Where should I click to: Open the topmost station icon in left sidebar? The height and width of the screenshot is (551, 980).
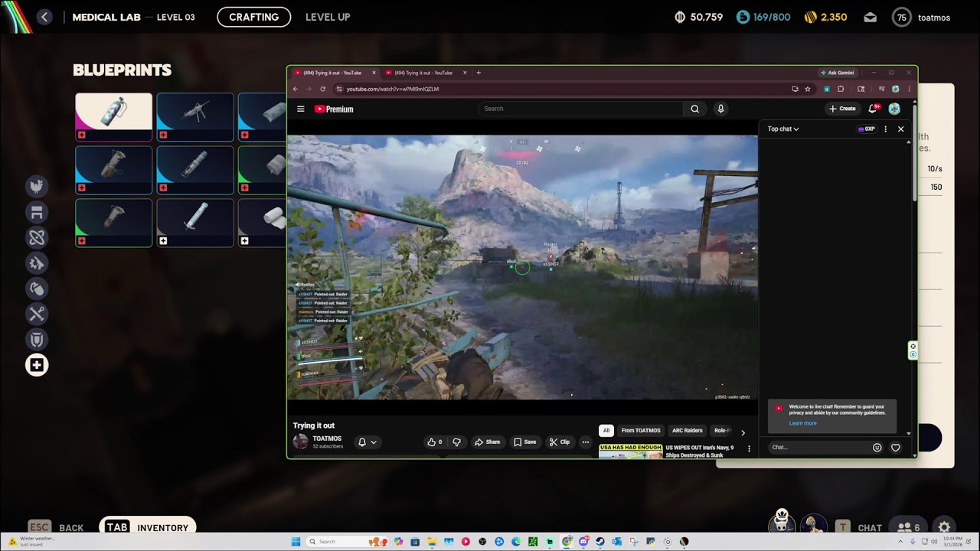37,186
